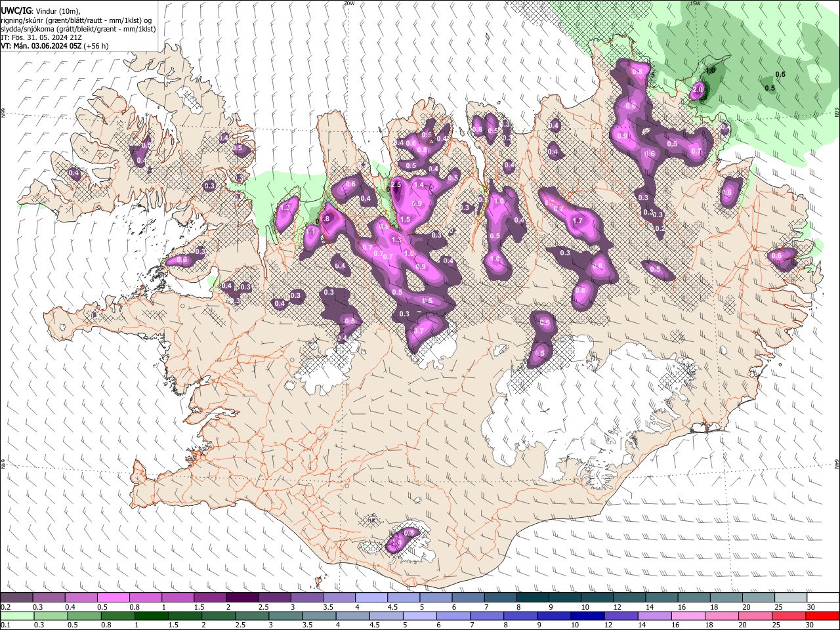Click the snow legend swatch between 18 and 20
The width and height of the screenshot is (840, 630).
[x=726, y=598]
